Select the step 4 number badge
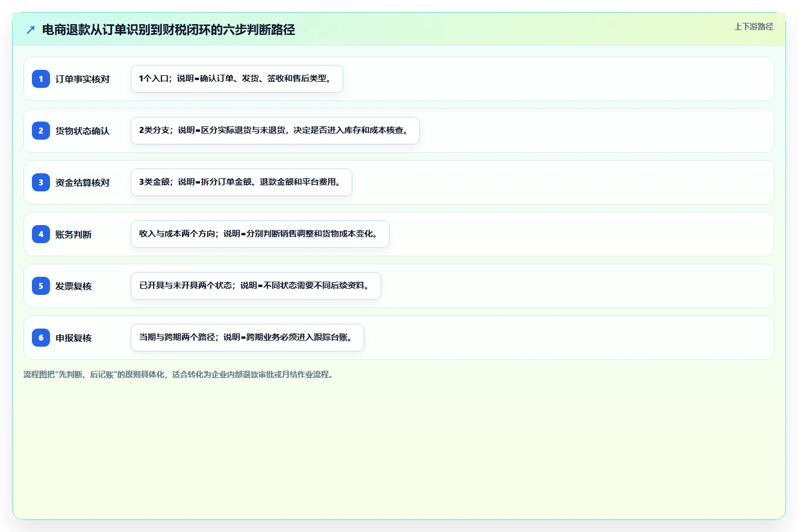Screen dimensions: 798x532 click(x=41, y=234)
